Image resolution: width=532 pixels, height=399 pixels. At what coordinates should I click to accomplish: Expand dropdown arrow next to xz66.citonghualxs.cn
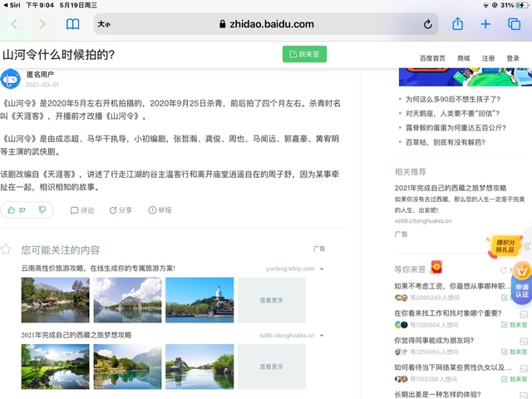click(322, 336)
